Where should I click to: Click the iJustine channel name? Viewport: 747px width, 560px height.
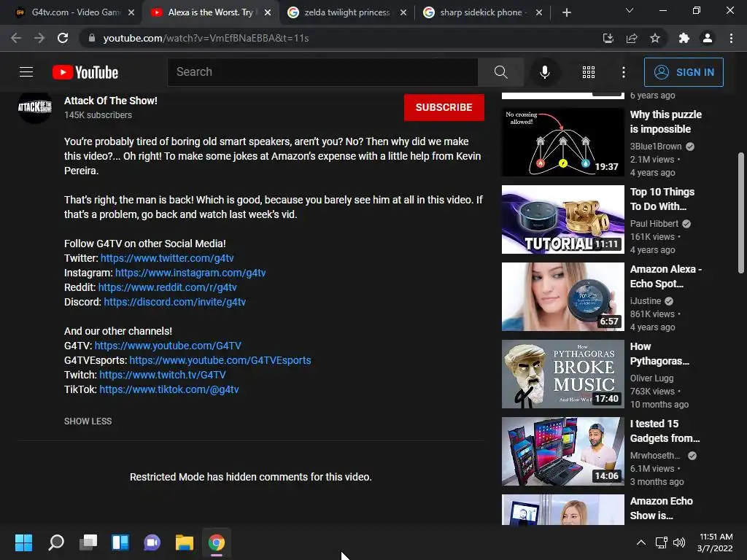[646, 301]
